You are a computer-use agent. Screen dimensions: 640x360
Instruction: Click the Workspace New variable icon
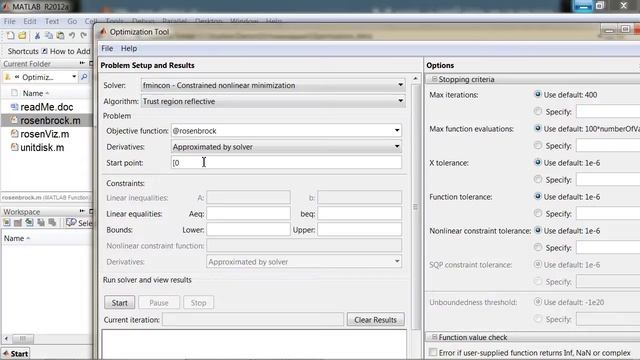point(7,222)
